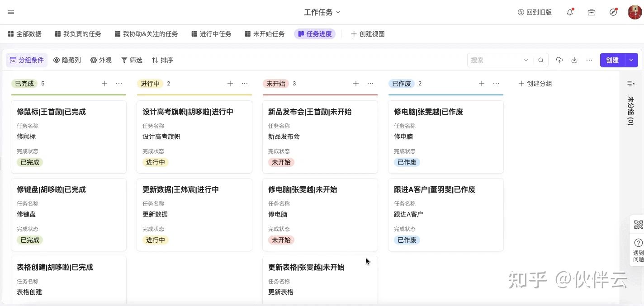Switch to the 全部数据 view tab

coord(25,34)
